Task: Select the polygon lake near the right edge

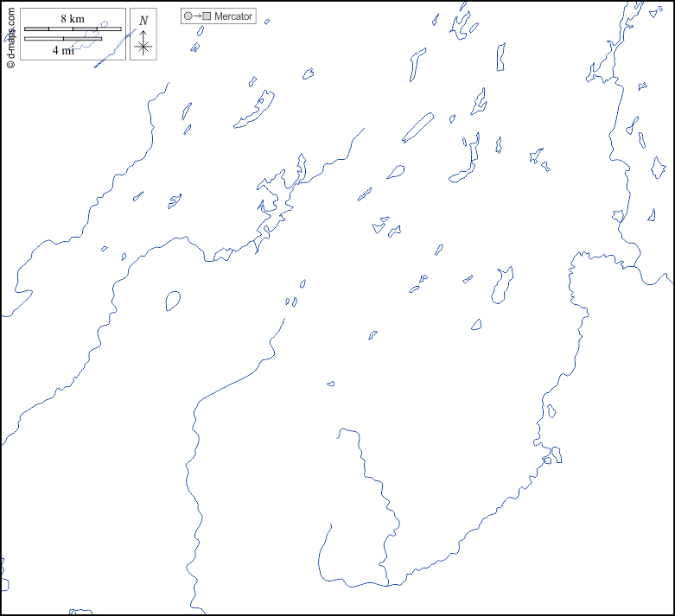Action: coord(659,167)
